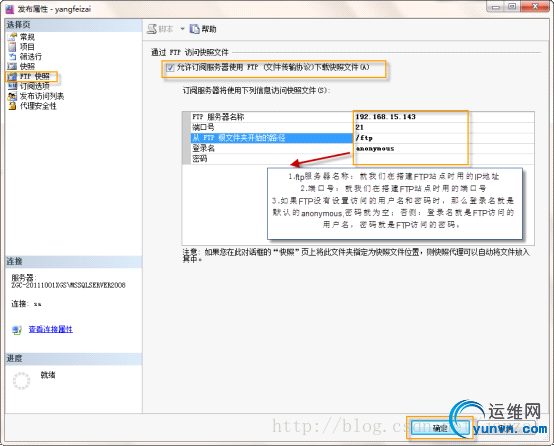This screenshot has width=554, height=446.
Task: Click the 脚本 script toolbar icon
Action: pos(152,29)
